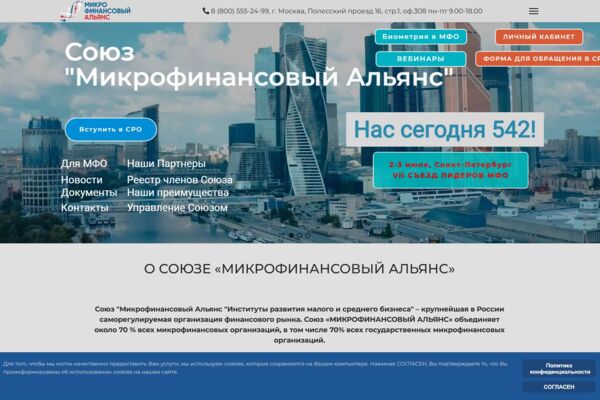Viewport: 600px width, 400px height.
Task: Click the header phone number 8 (800) 555-24-99
Action: [240, 11]
